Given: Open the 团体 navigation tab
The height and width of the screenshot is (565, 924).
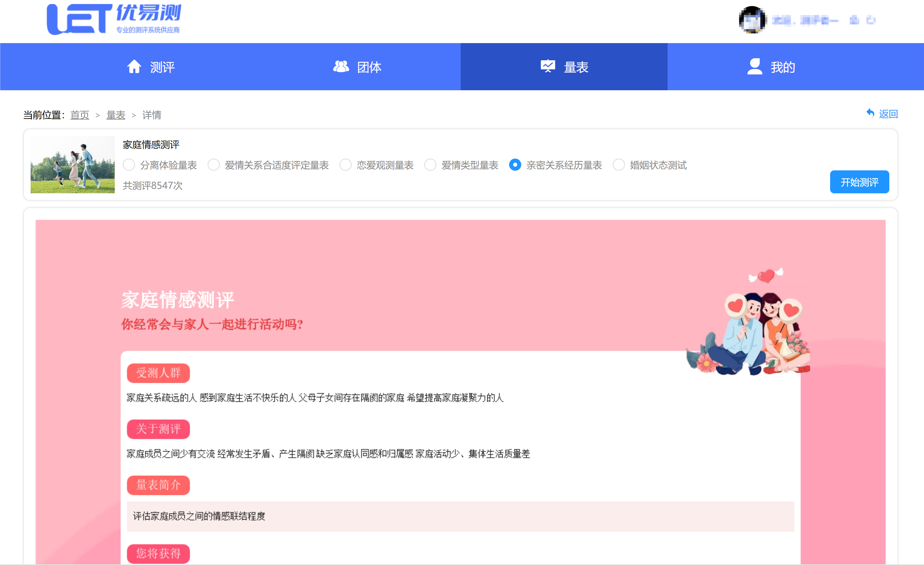Looking at the screenshot, I should coord(357,67).
